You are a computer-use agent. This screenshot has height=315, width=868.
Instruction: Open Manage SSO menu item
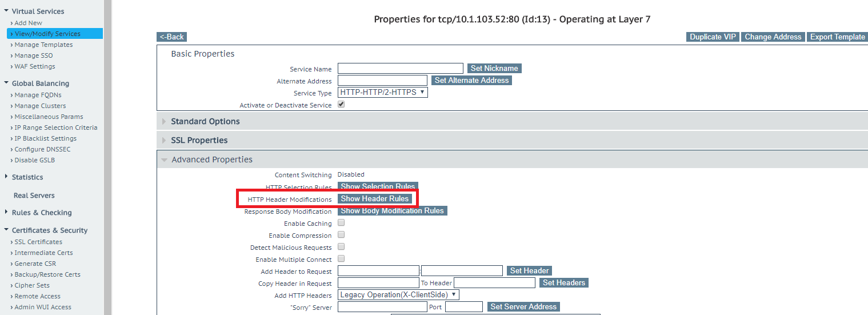click(x=33, y=55)
